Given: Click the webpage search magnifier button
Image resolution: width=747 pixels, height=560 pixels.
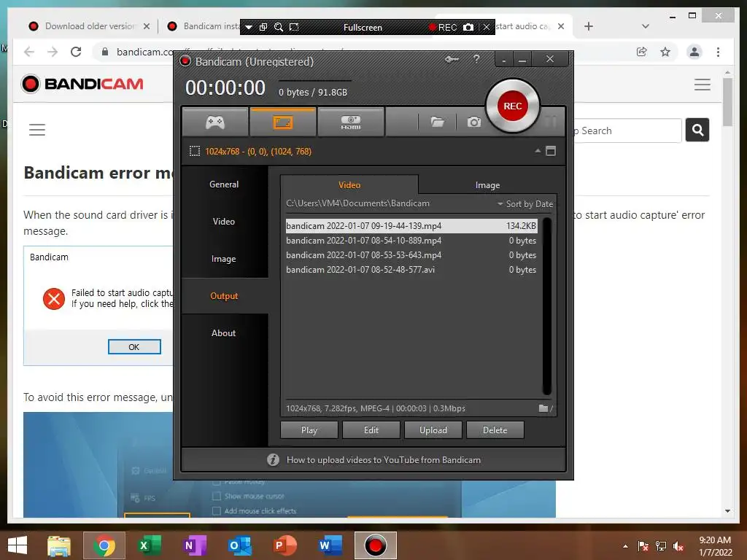Looking at the screenshot, I should point(697,130).
